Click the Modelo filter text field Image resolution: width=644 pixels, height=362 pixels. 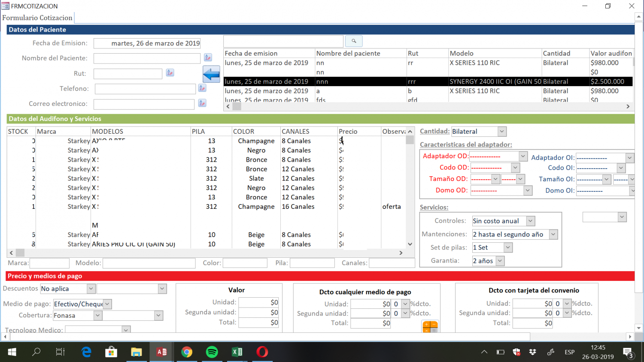pos(149,263)
